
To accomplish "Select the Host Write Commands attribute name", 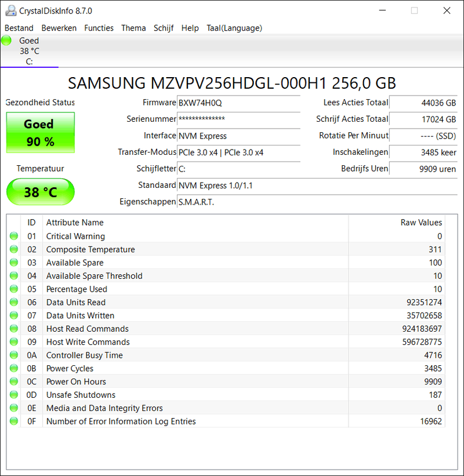I will point(88,342).
